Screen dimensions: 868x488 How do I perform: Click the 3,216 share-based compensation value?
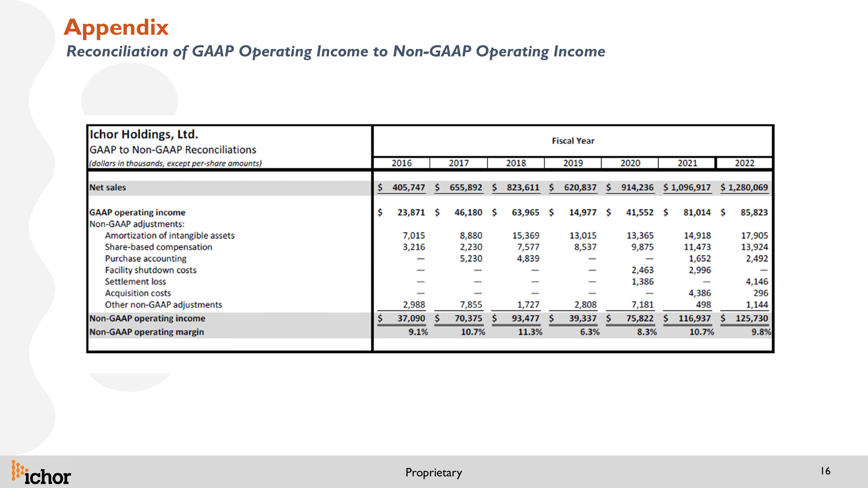click(414, 247)
